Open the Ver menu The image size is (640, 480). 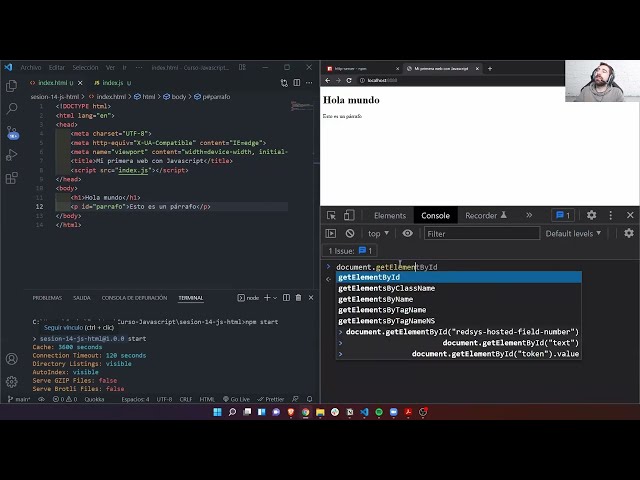[x=110, y=67]
